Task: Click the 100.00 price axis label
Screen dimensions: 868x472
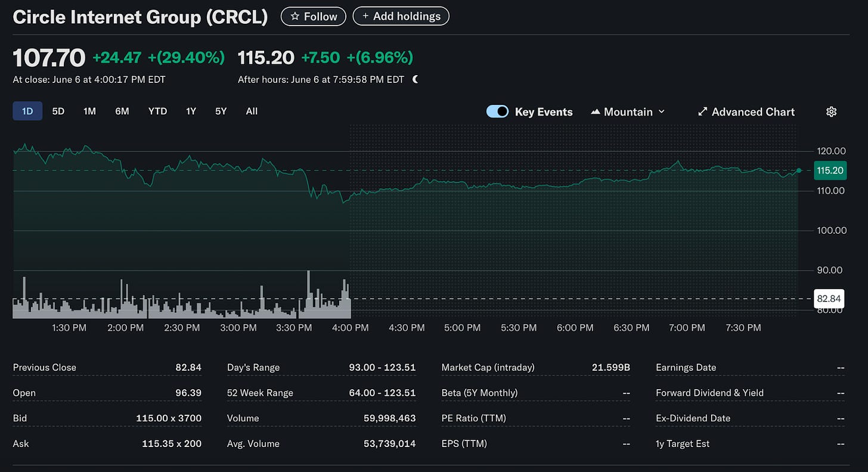Action: [831, 230]
